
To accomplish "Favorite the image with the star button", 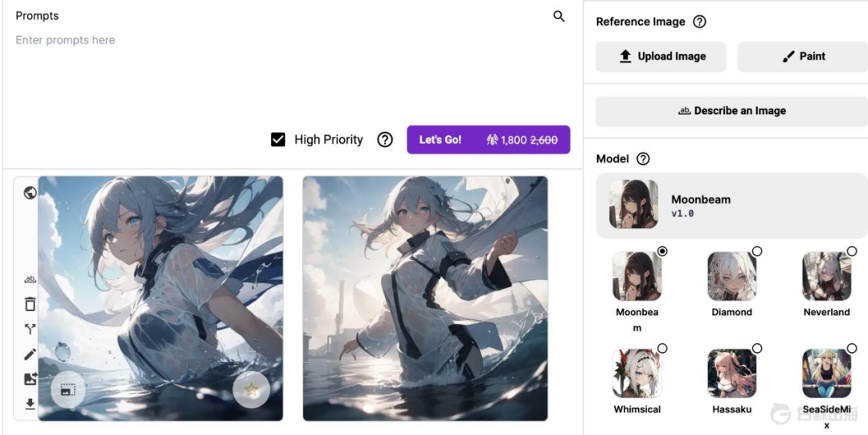I will point(251,390).
